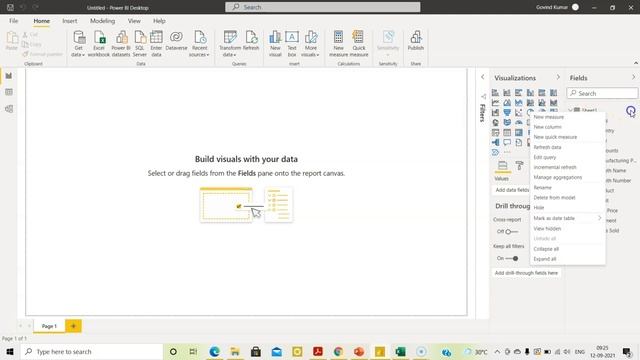Open the Windows Start menu

[10, 351]
